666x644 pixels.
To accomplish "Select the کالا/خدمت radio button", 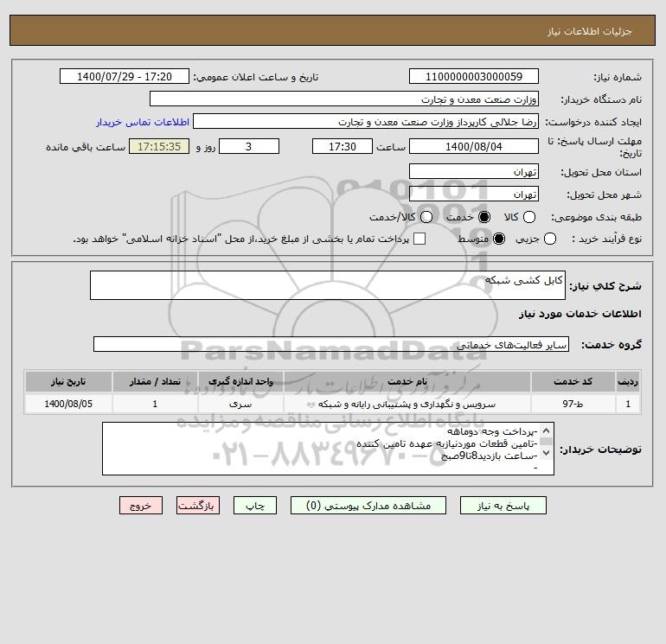I will pyautogui.click(x=426, y=217).
